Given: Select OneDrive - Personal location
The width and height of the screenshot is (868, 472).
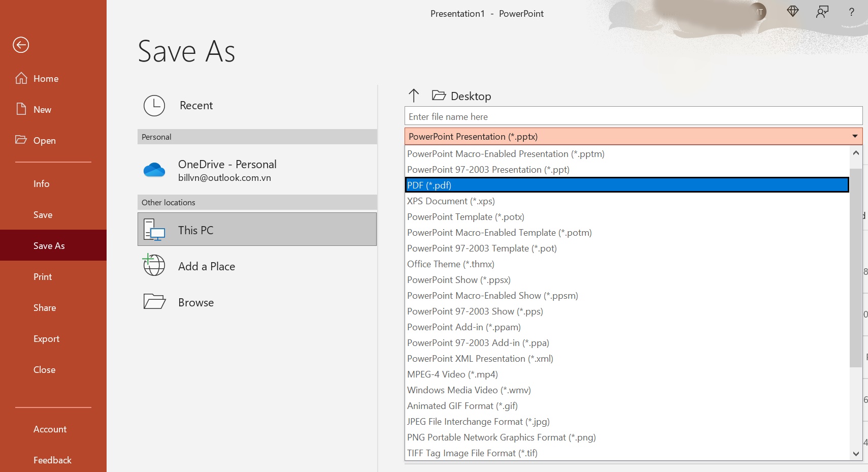Looking at the screenshot, I should 257,170.
